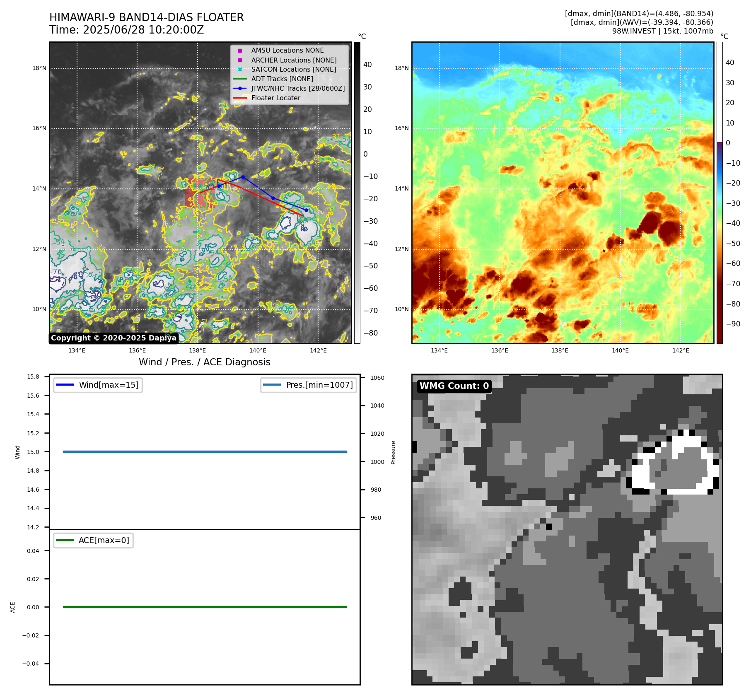The image size is (751, 700).
Task: Click the cyan SATCON Locations x marker
Action: 240,69
